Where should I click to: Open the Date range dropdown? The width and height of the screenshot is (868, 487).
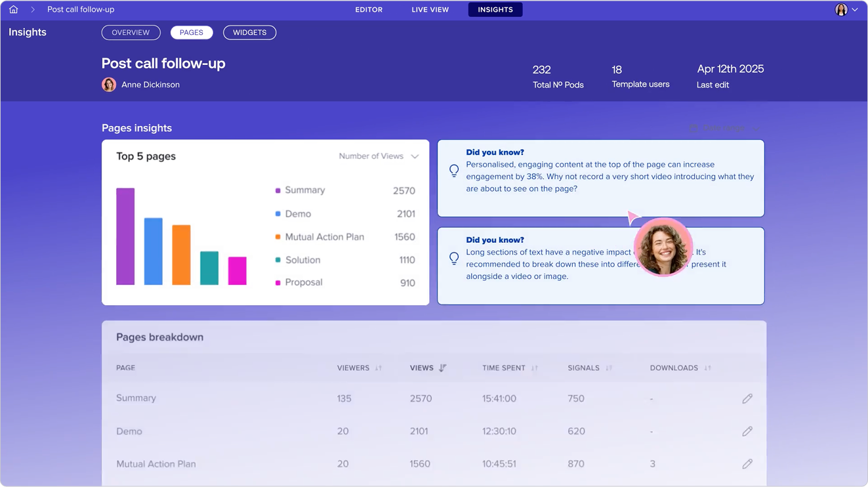point(725,128)
